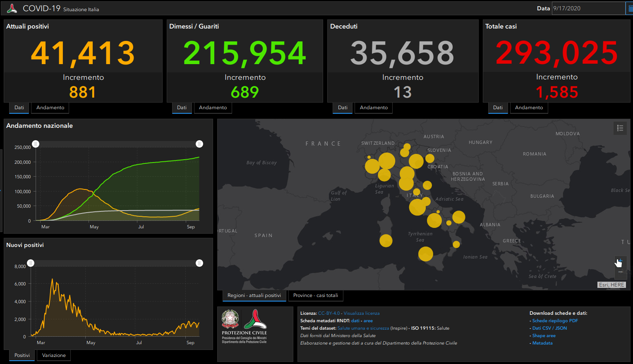The width and height of the screenshot is (633, 364).
Task: Open the map legend list icon
Action: point(620,128)
